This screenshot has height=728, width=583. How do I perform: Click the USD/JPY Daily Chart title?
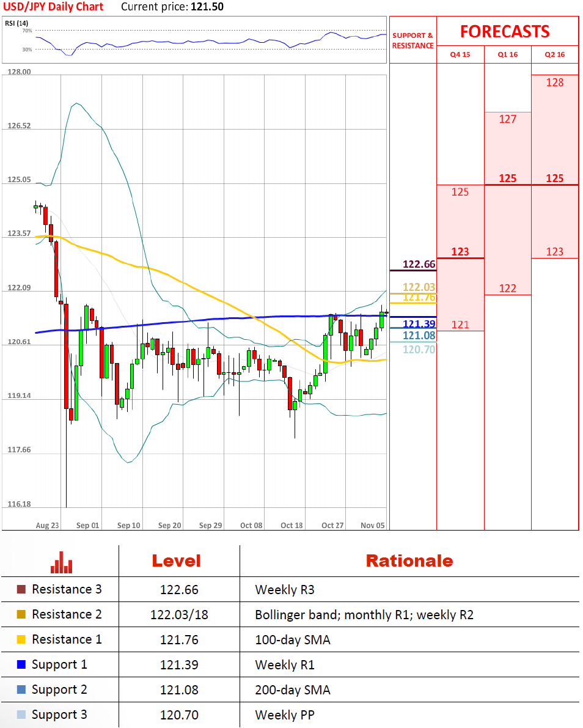pyautogui.click(x=53, y=7)
